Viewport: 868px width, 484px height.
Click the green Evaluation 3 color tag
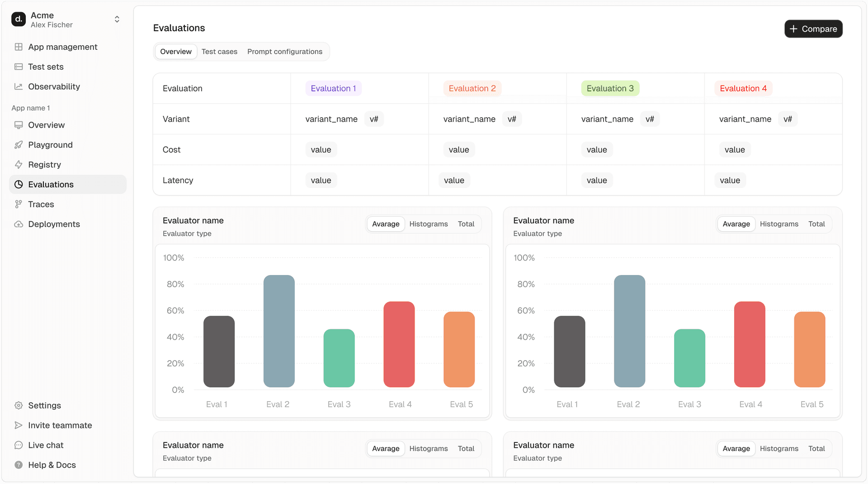pos(610,89)
